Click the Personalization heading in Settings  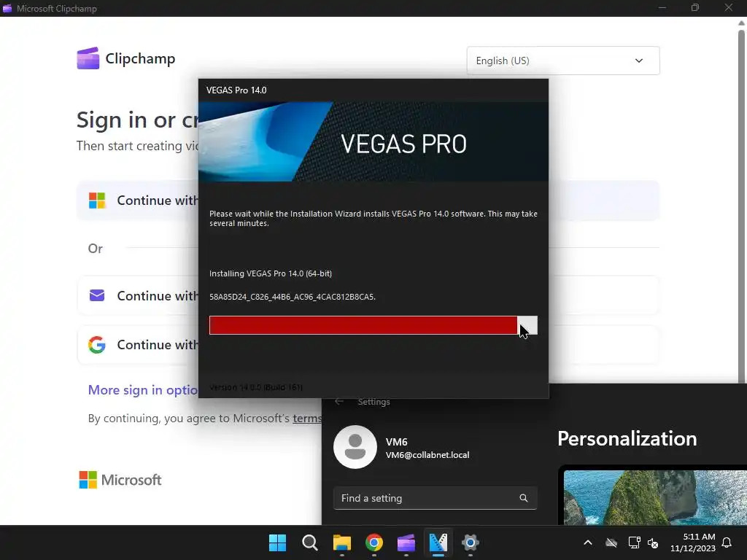pyautogui.click(x=627, y=438)
